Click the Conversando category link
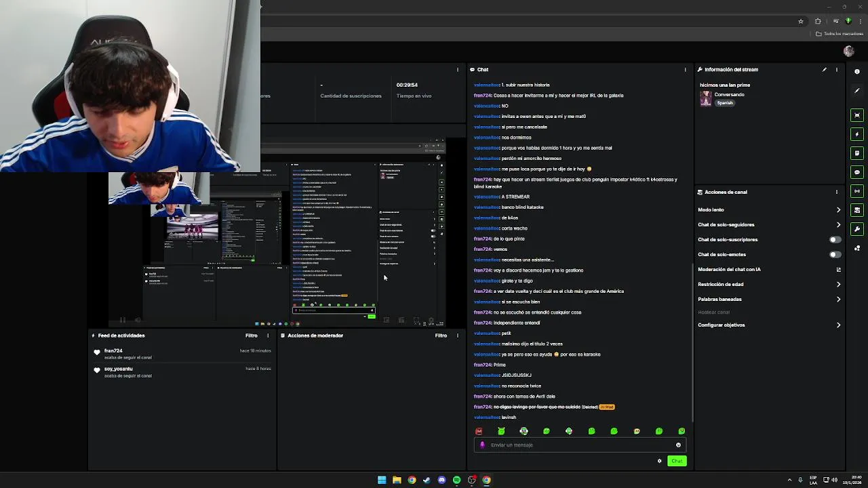Viewport: 868px width, 488px height. click(x=729, y=94)
